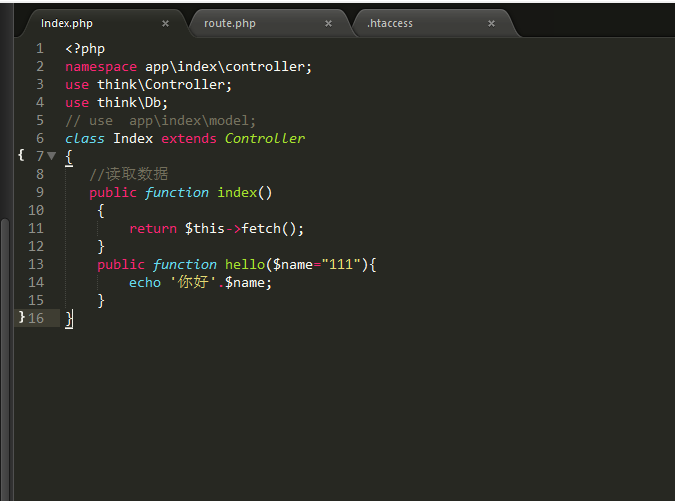Click '$this->fetch();' on line 11
Image resolution: width=675 pixels, height=501 pixels.
pos(244,229)
